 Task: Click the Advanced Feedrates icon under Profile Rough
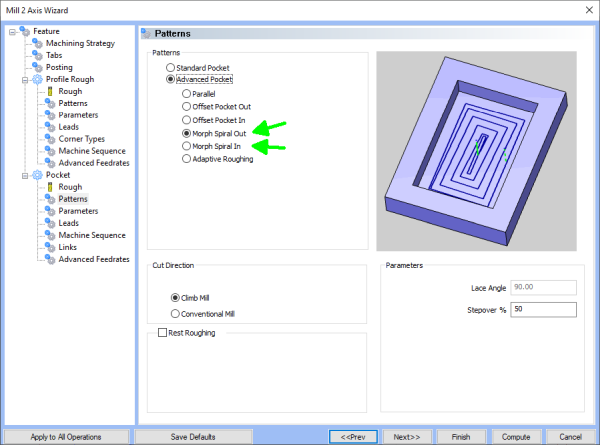click(x=50, y=163)
